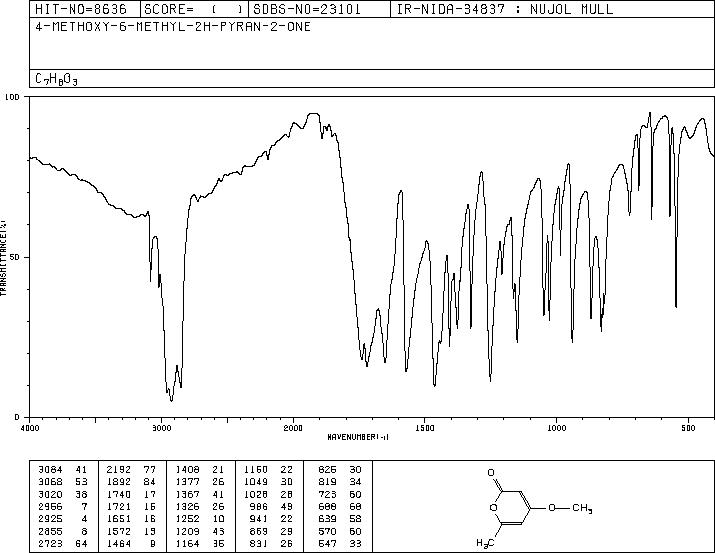
Task: Click the carbonyl O atom in structure
Action: click(491, 472)
